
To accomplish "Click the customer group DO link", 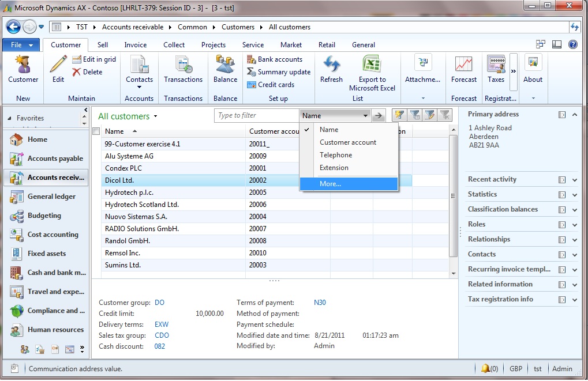I will (159, 303).
